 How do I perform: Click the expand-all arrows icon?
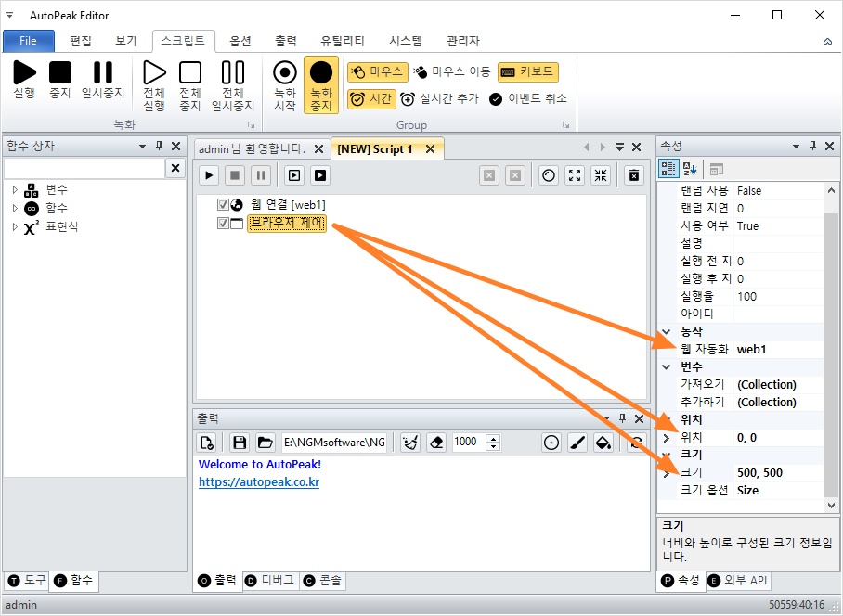[575, 175]
